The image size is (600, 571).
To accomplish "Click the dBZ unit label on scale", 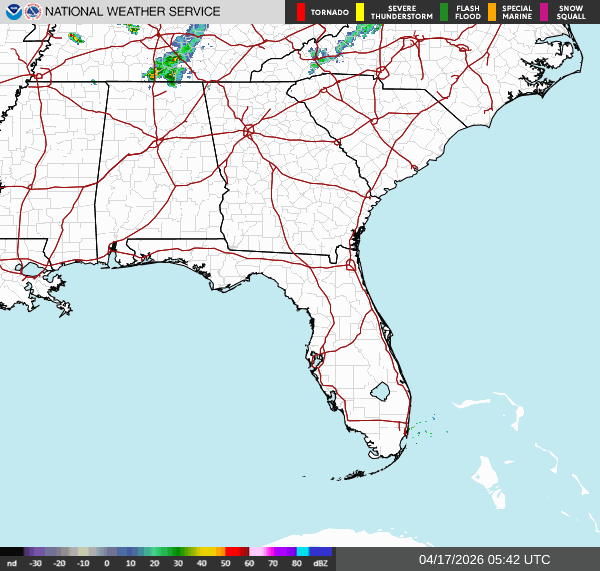I will coord(321,564).
